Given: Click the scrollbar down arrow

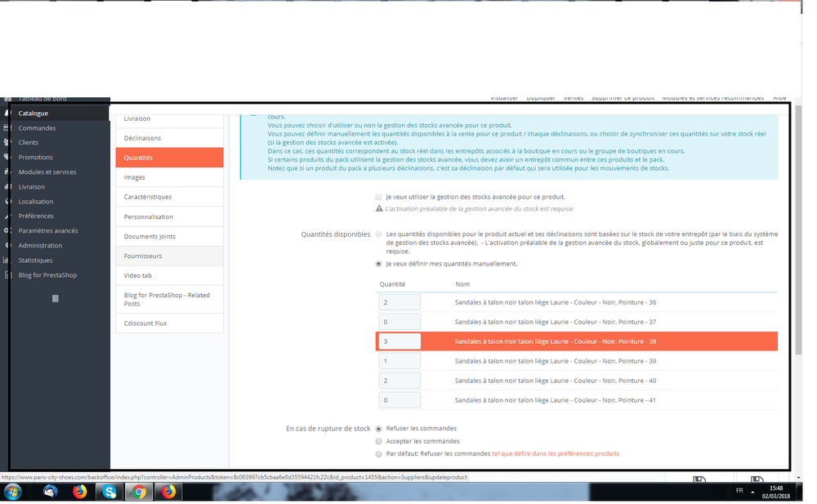Looking at the screenshot, I should (798, 477).
